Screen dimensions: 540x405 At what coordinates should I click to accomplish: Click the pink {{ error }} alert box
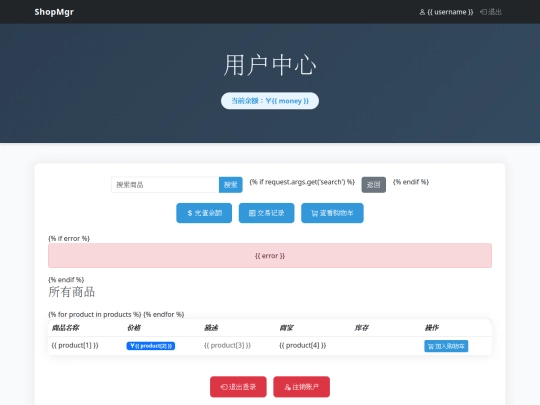[270, 256]
